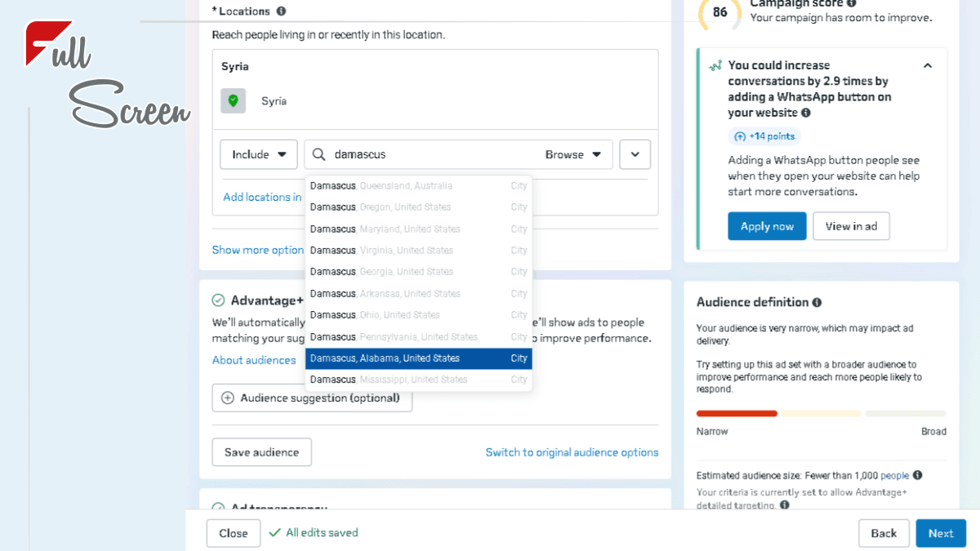Click the audience size Narrow-Broad meter
Viewport: 980px width, 551px height.
pos(821,414)
